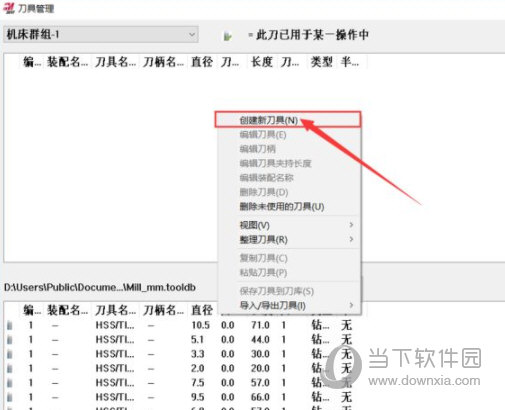
Task: Click drill icon of the 5.1 diameter row
Action: [10, 340]
